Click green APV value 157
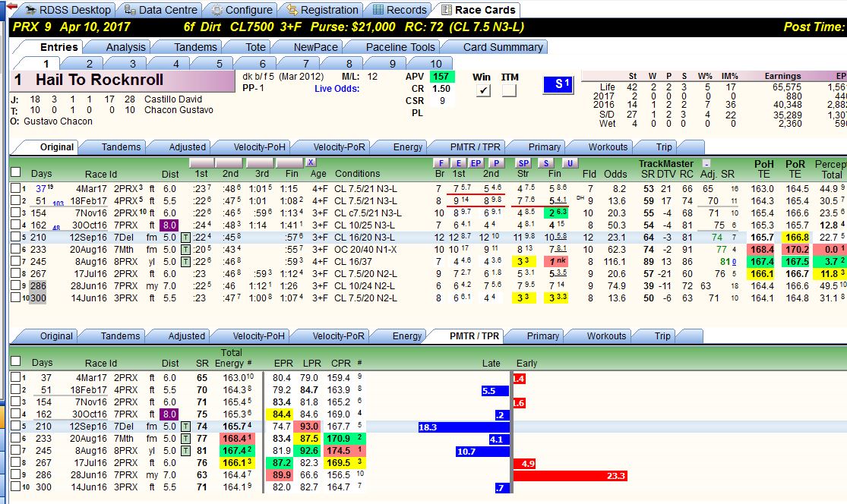The width and height of the screenshot is (847, 504). click(442, 77)
